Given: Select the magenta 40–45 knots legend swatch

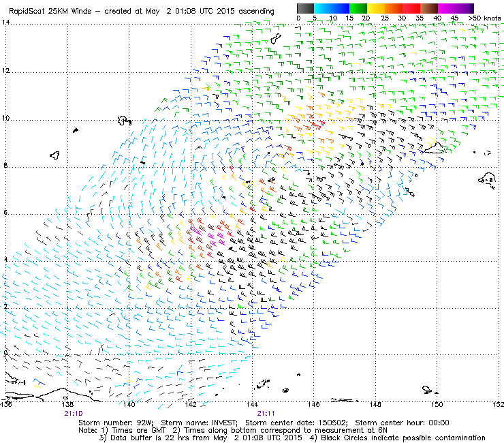Looking at the screenshot, I should (x=447, y=8).
